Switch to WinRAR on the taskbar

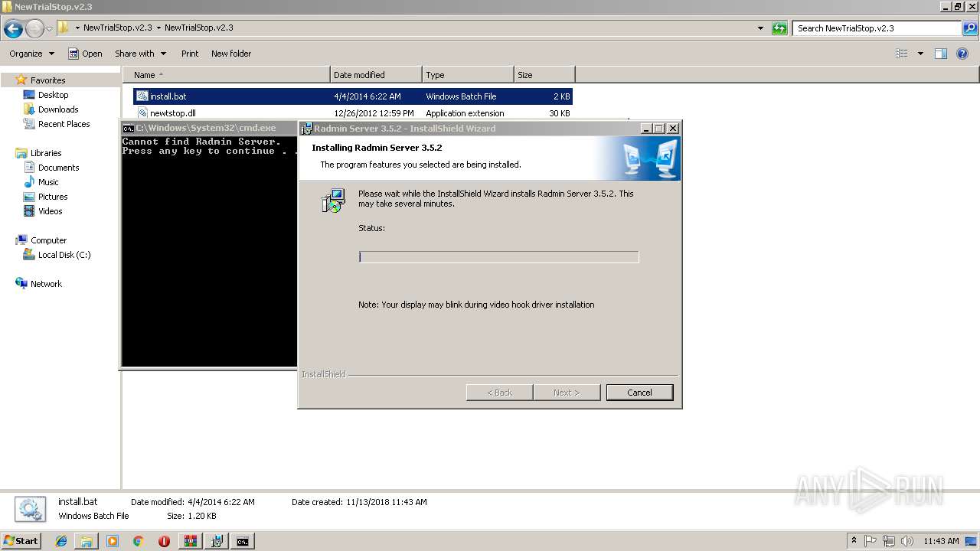pyautogui.click(x=190, y=541)
